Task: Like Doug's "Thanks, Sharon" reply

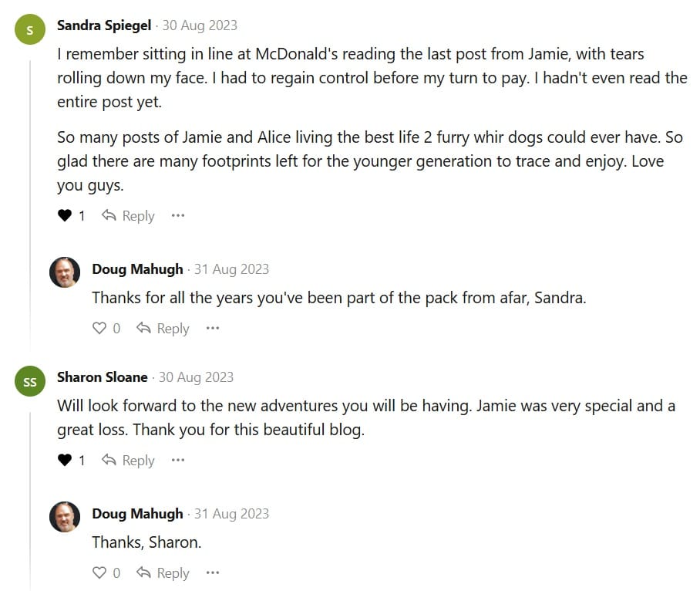Action: 99,573
